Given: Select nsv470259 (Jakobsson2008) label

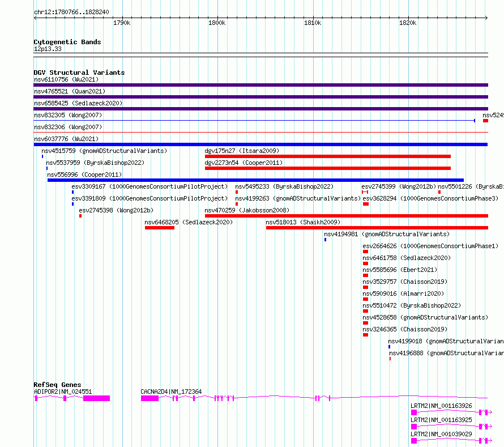Looking at the screenshot, I should tap(247, 210).
